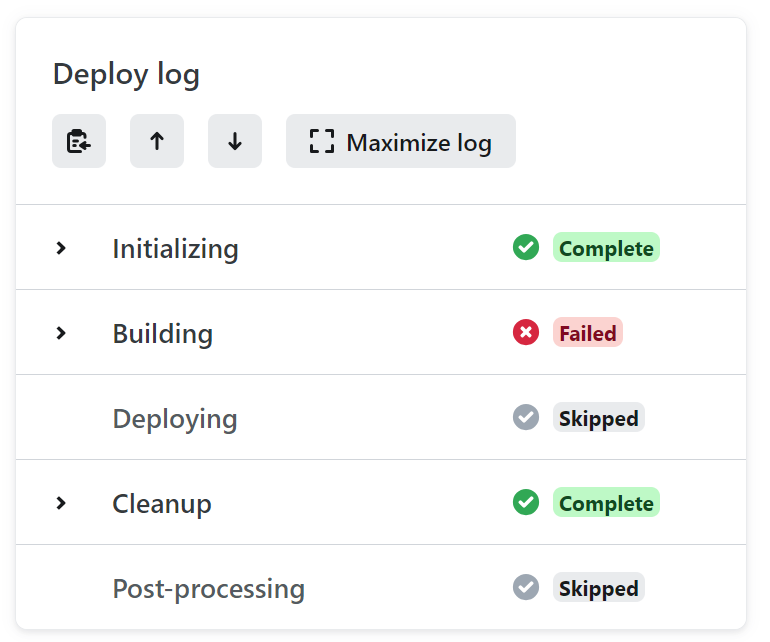Click the Skipped badge on Deploying row
The height and width of the screenshot is (642, 770).
point(599,417)
